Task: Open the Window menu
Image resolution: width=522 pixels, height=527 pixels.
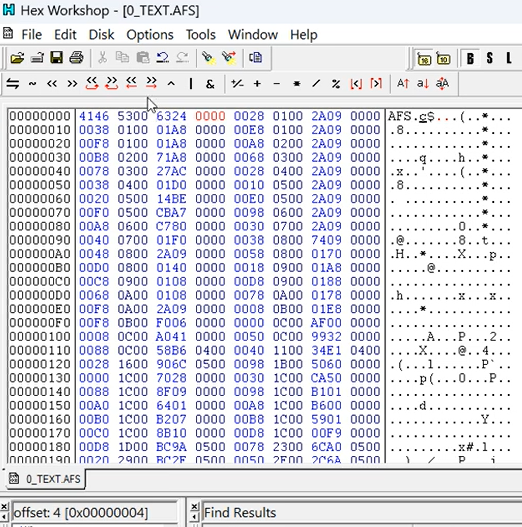Action: click(x=253, y=35)
